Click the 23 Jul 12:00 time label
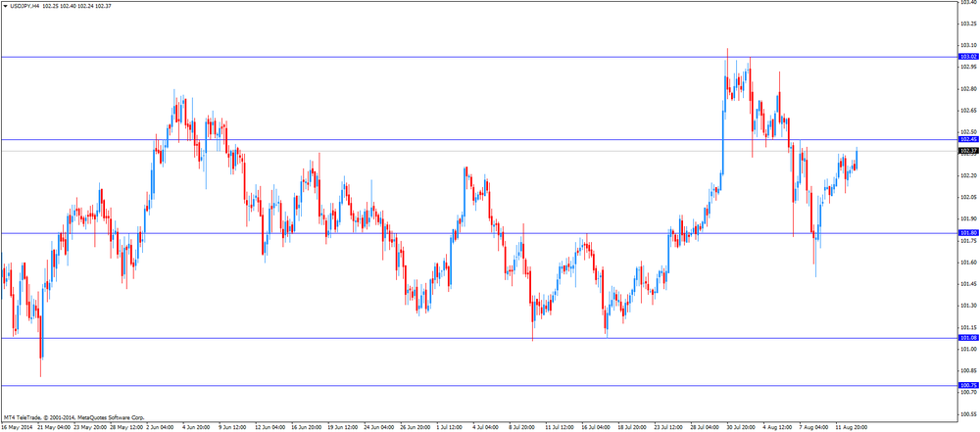980x432 pixels. click(668, 428)
